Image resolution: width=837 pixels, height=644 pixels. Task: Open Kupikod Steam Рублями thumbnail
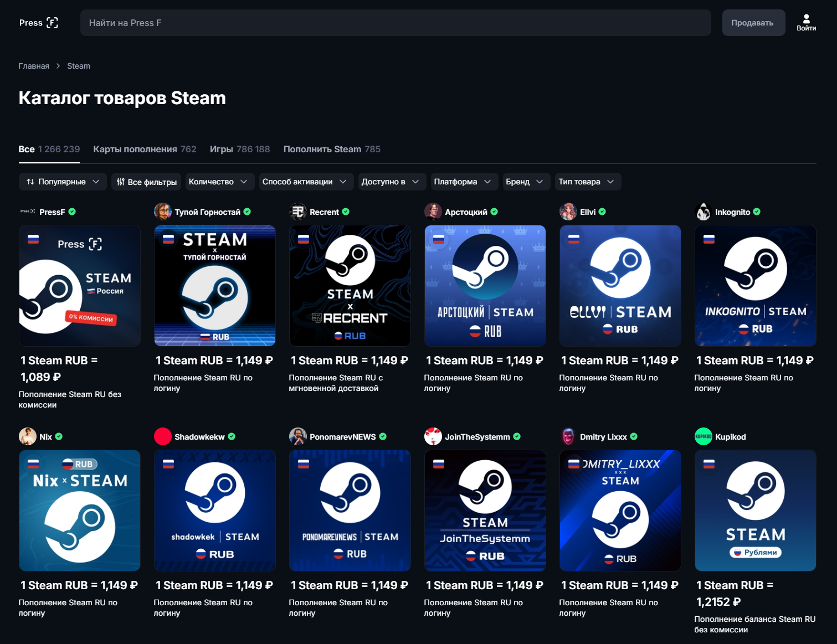click(x=756, y=511)
